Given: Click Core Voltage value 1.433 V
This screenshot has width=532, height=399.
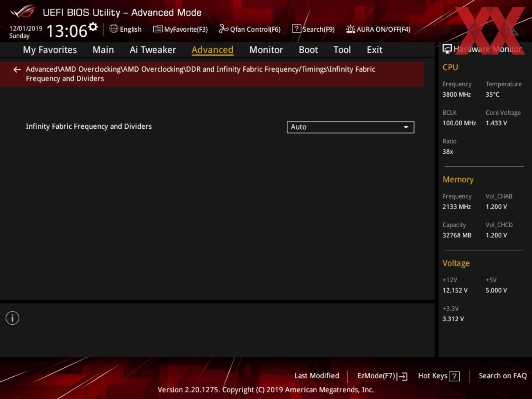Looking at the screenshot, I should point(496,123).
